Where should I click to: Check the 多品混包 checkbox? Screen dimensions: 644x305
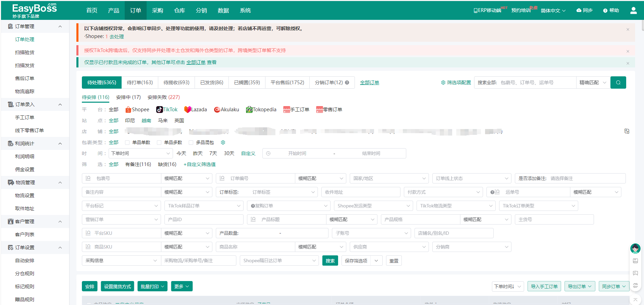[x=191, y=142]
